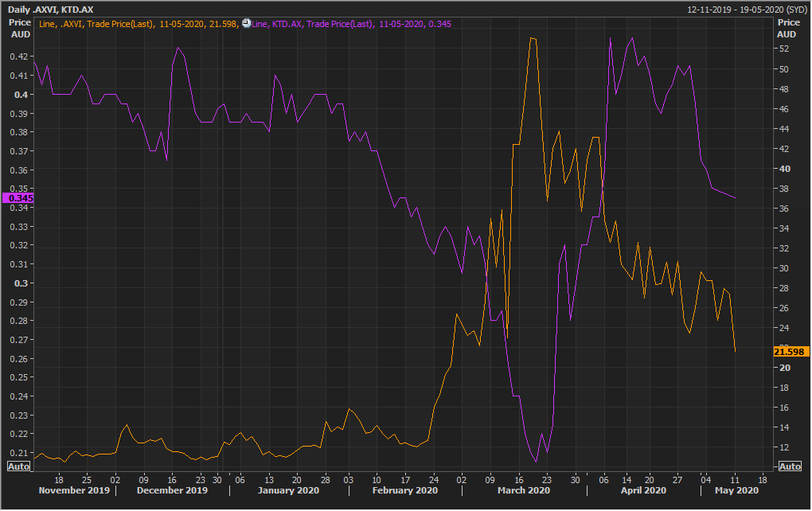Click December 2019 on the time axis
This screenshot has width=812, height=511.
[172, 490]
